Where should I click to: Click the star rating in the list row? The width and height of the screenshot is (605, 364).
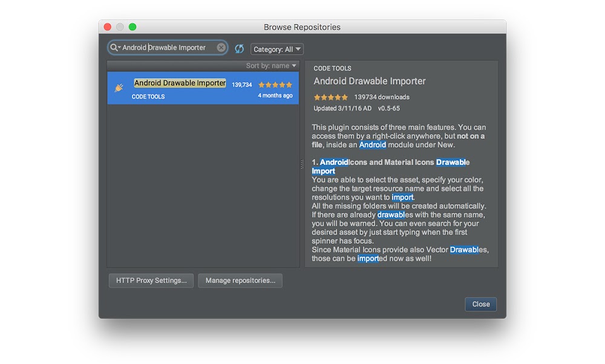tap(275, 85)
